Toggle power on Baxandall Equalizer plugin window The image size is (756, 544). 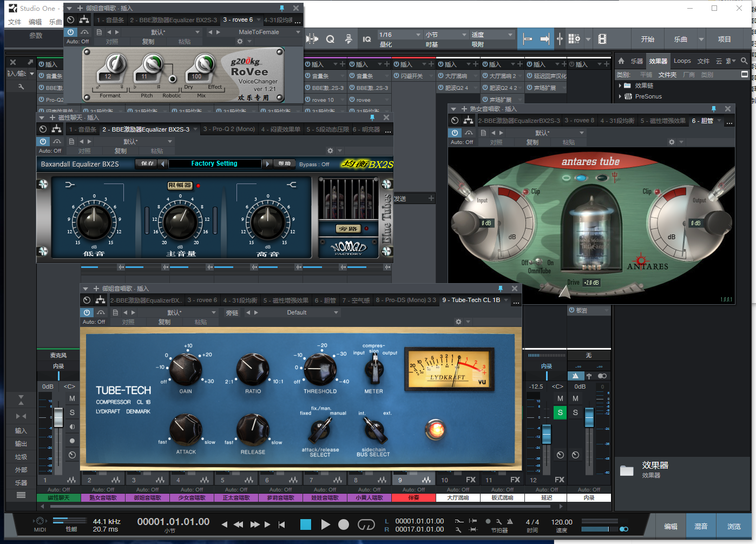tap(43, 142)
